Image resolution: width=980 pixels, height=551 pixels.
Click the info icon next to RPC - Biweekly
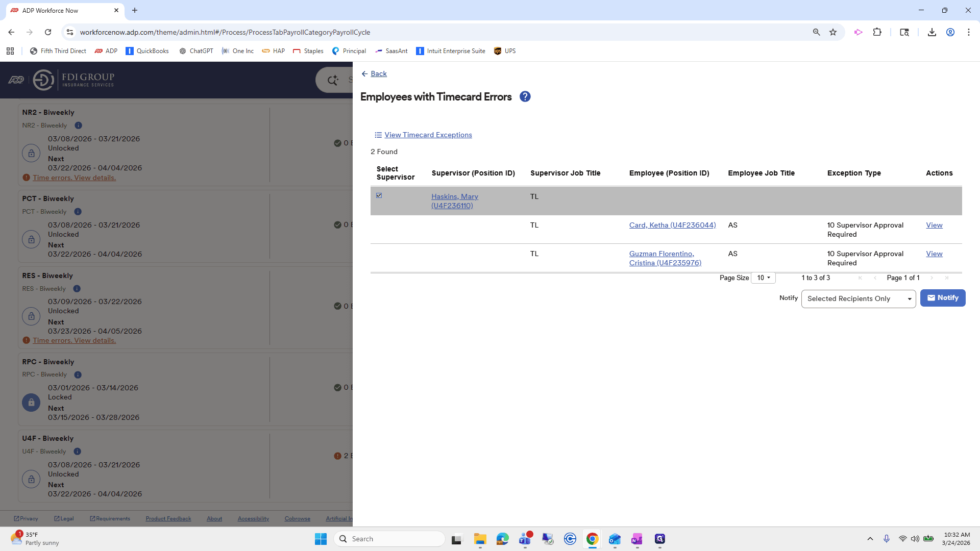coord(78,374)
